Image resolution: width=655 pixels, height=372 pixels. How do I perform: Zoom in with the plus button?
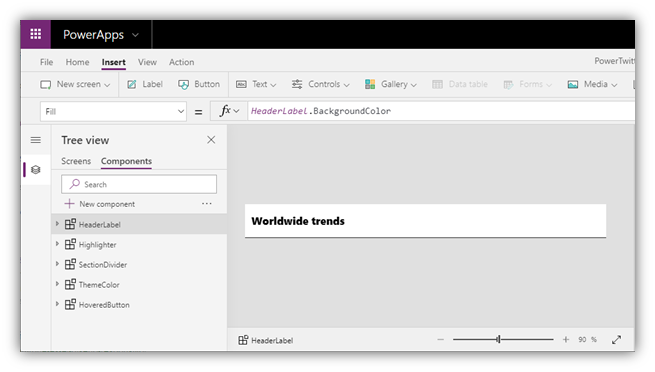(x=566, y=339)
